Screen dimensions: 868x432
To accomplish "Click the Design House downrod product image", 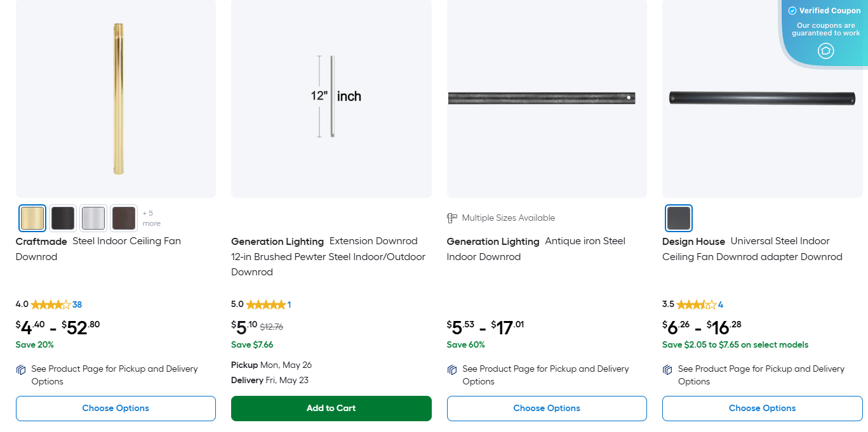I will pos(762,98).
